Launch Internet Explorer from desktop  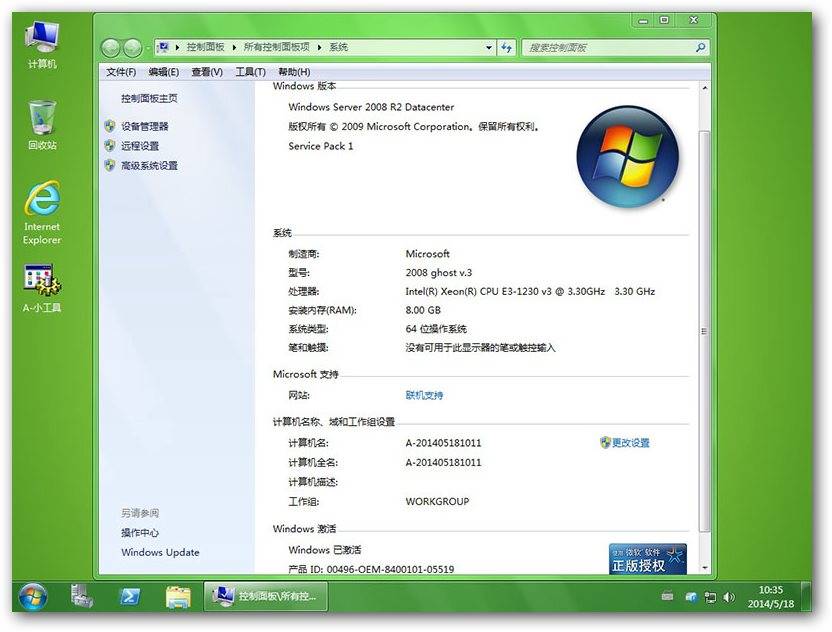coord(42,212)
